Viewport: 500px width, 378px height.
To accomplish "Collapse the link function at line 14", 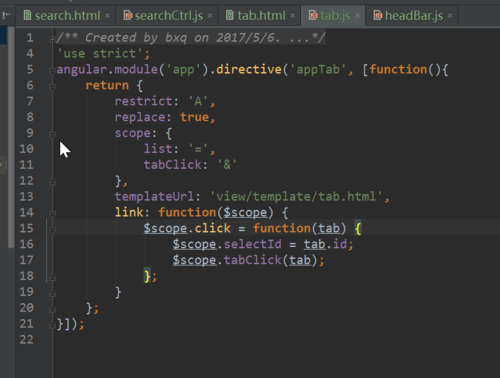I will pos(52,214).
